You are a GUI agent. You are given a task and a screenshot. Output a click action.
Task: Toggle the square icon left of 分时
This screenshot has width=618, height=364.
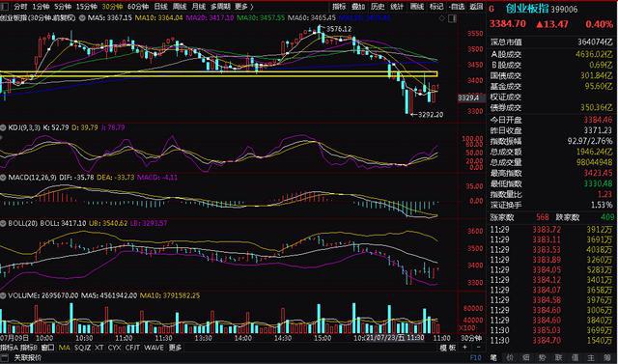(5, 7)
